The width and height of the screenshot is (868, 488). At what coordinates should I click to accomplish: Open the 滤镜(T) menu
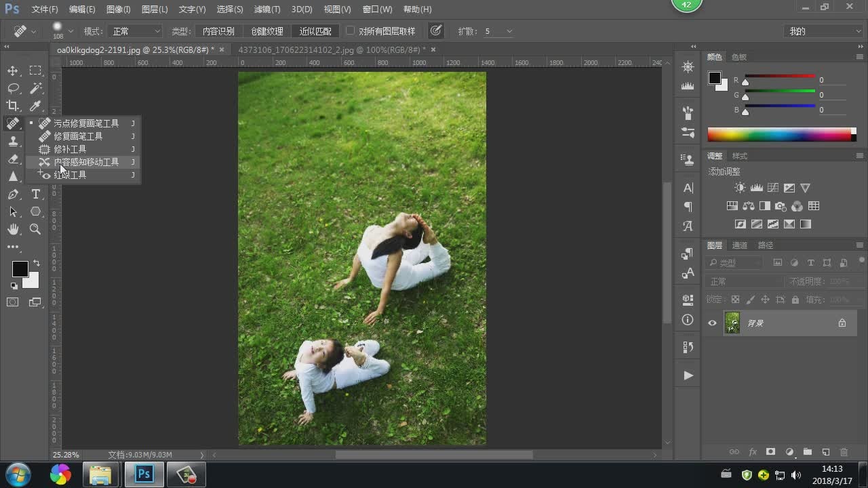pyautogui.click(x=267, y=9)
